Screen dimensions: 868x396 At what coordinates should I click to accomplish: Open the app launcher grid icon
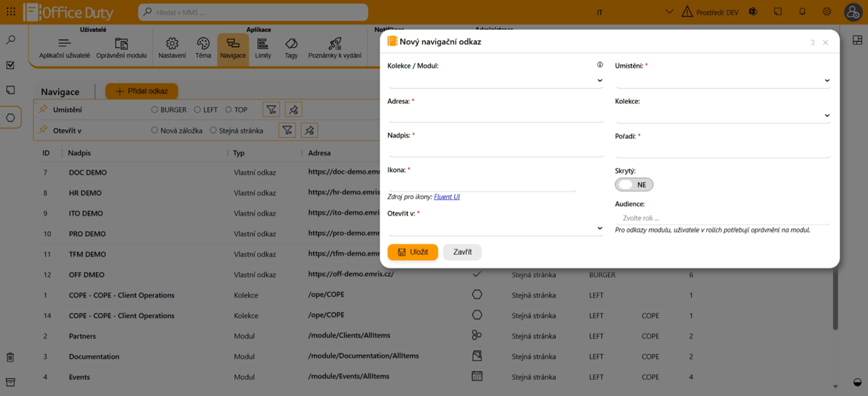pos(10,12)
